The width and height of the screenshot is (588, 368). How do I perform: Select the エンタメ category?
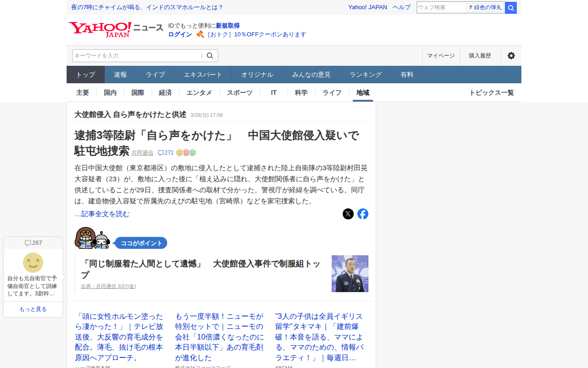(199, 92)
